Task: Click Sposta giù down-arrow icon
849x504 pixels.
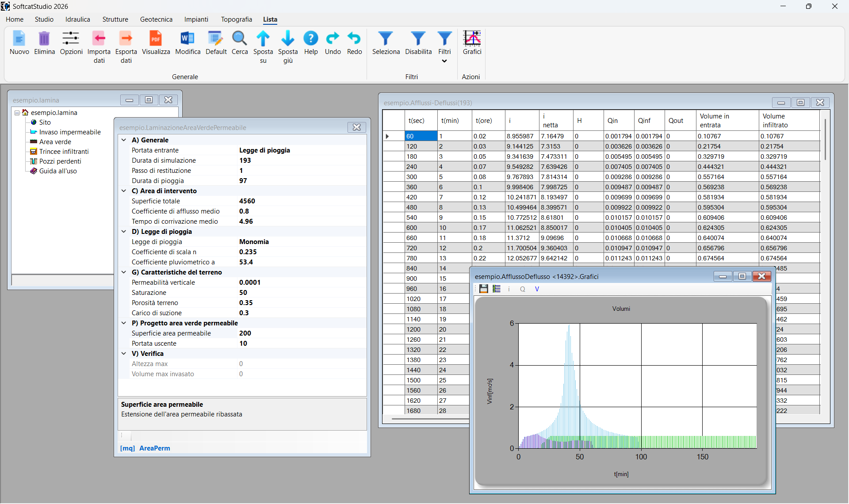Action: point(288,38)
